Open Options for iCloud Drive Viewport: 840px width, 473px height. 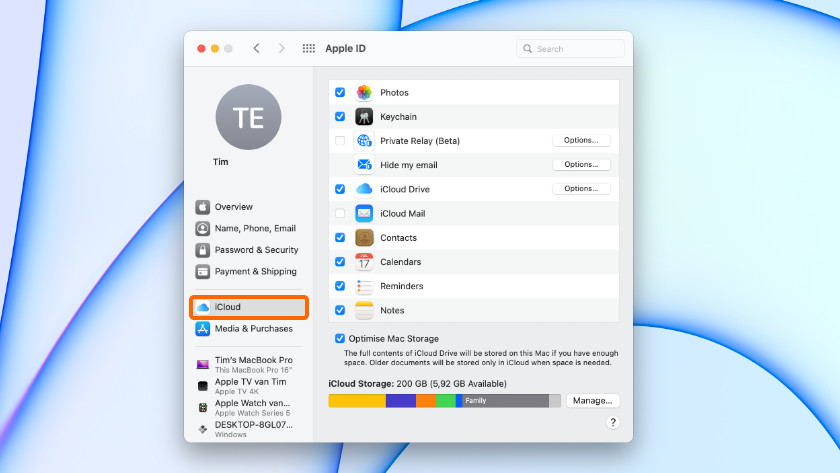(x=581, y=189)
